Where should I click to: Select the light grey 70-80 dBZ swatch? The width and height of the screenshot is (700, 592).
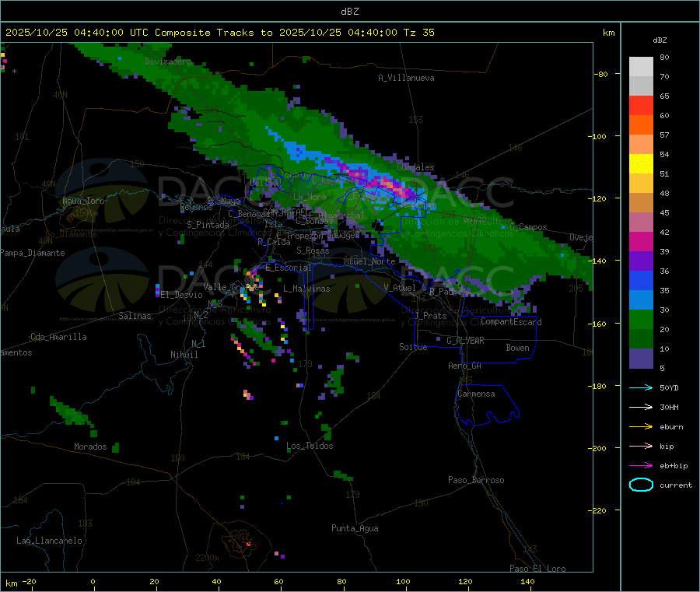pyautogui.click(x=641, y=67)
